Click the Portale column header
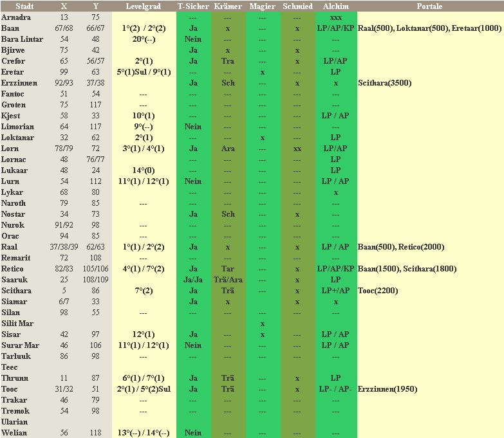This screenshot has width=504, height=438. point(429,6)
